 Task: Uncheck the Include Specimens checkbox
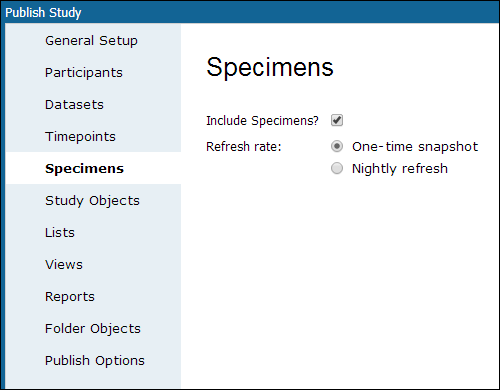click(337, 120)
